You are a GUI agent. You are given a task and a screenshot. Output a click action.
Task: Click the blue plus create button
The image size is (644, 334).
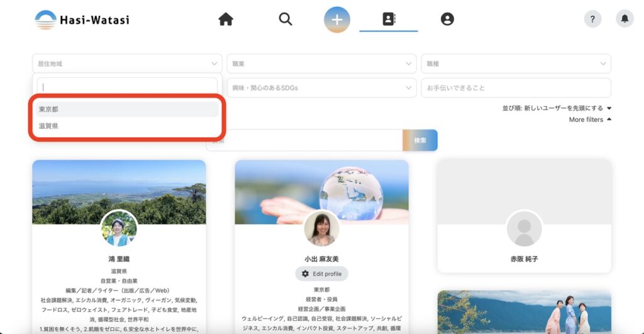[x=337, y=19]
